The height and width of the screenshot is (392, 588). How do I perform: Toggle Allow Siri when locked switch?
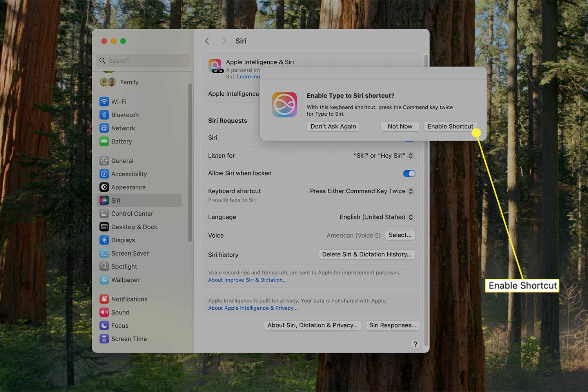click(x=409, y=174)
